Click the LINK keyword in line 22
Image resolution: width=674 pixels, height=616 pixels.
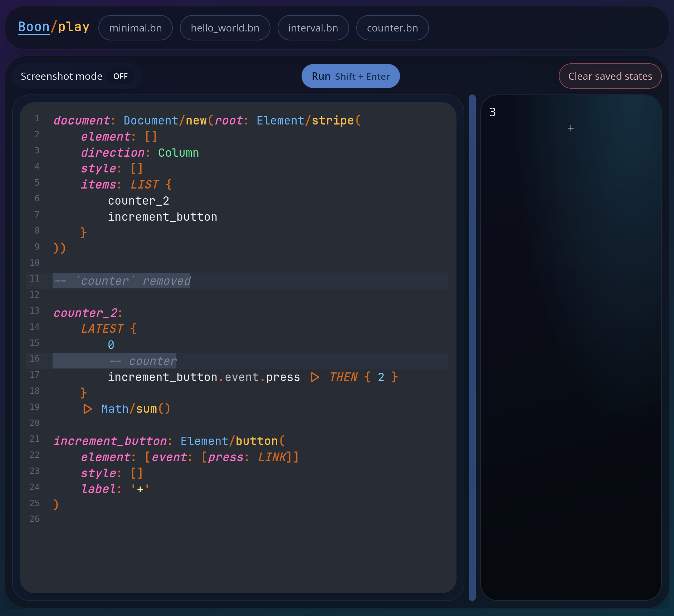[272, 457]
